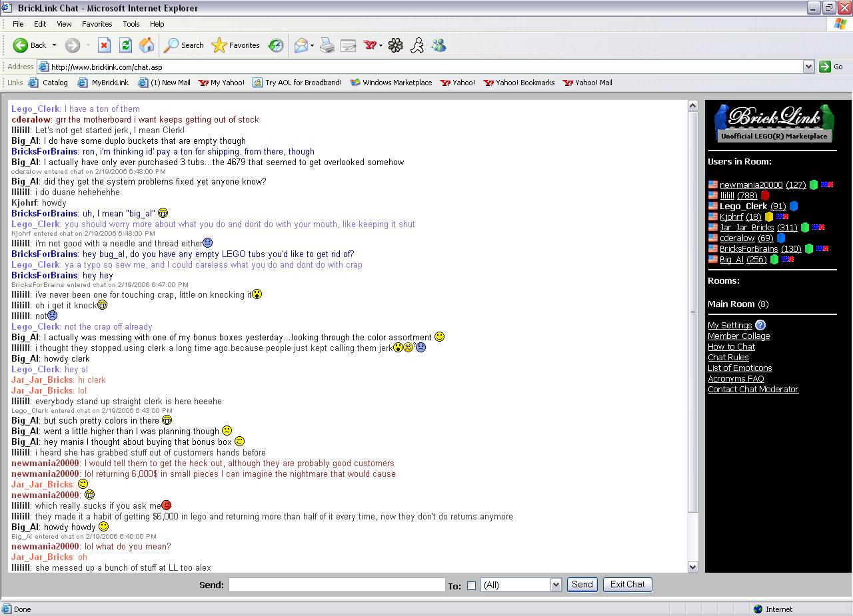Stop page loading with the red X icon
This screenshot has height=616, width=853.
coord(104,45)
